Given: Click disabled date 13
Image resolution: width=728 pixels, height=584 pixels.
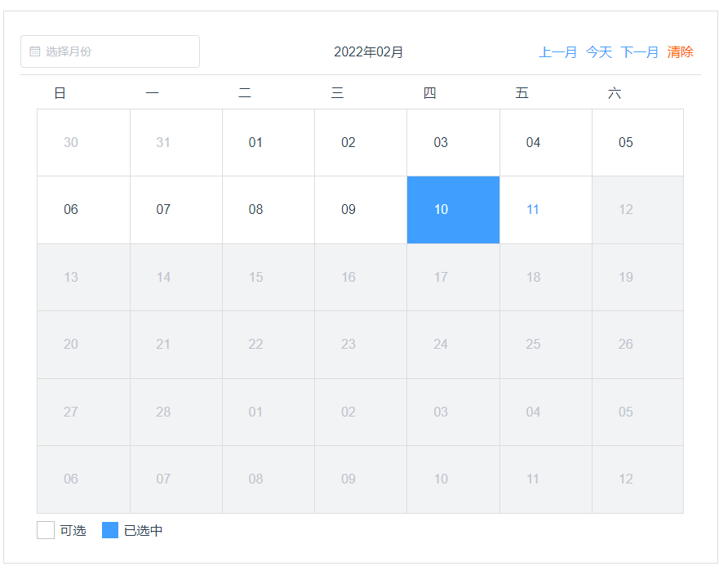Looking at the screenshot, I should pyautogui.click(x=83, y=278).
